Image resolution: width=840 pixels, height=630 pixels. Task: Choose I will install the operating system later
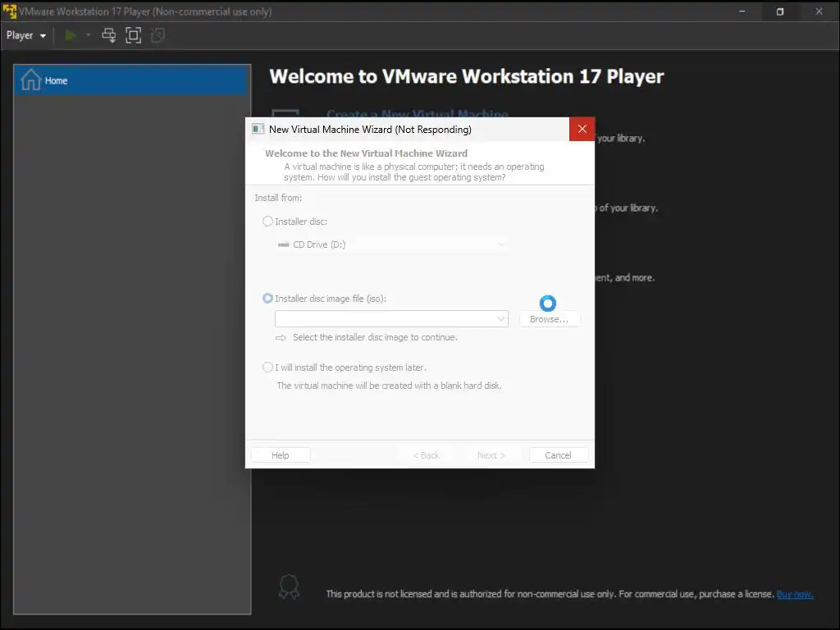tap(267, 367)
